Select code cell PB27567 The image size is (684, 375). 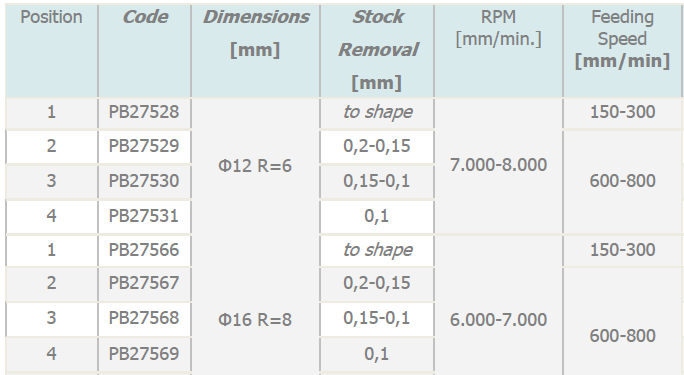[145, 283]
